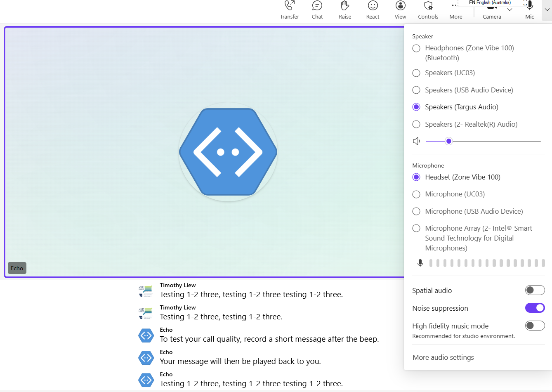Click the Echo name label on video
Screen dimensions: 552x392
click(17, 268)
